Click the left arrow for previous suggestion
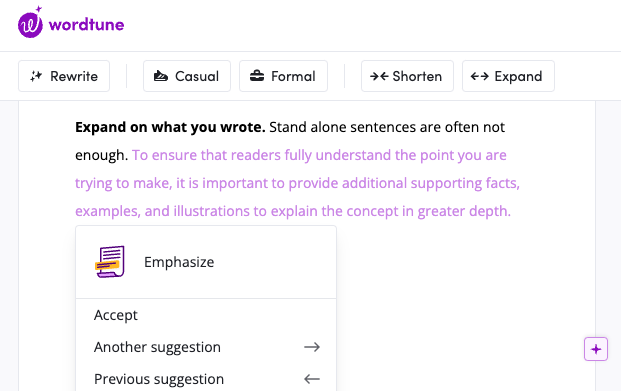The image size is (621, 391). tap(312, 379)
